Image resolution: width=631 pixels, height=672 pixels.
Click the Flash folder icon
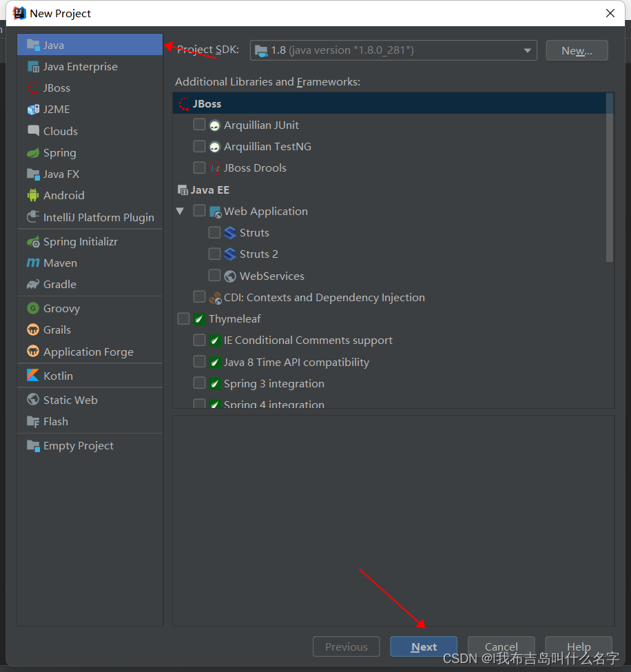[x=33, y=421]
